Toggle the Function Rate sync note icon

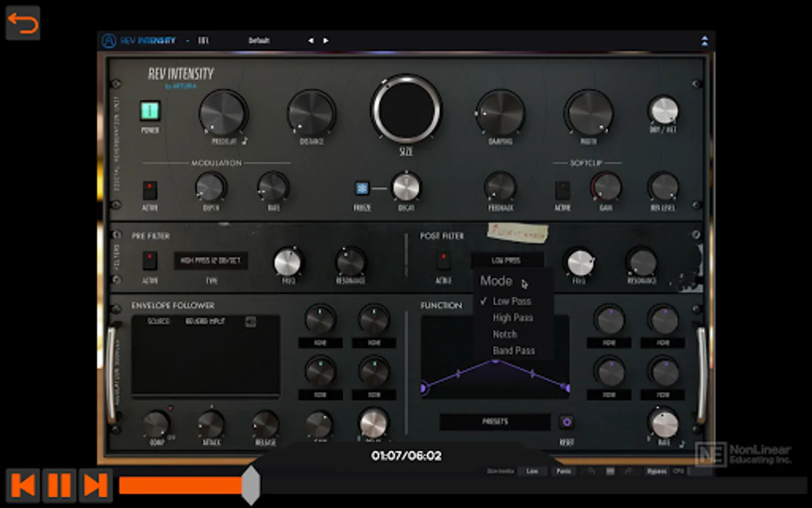tap(682, 444)
